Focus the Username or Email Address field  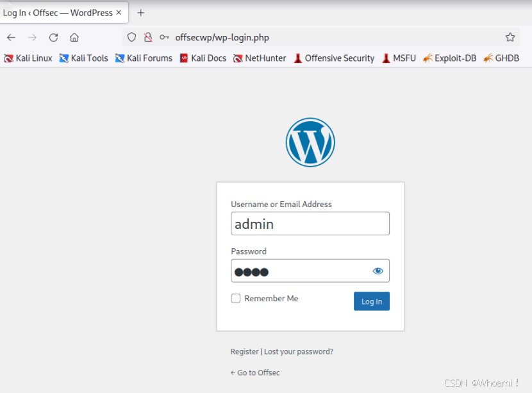(x=310, y=224)
